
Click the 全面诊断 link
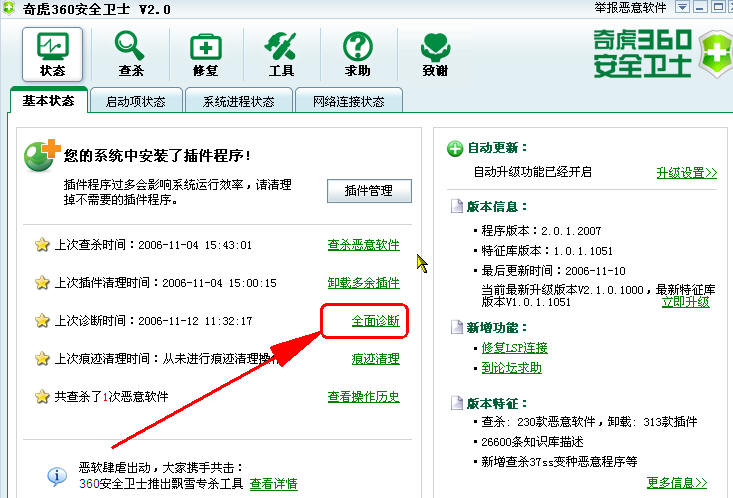tap(375, 321)
